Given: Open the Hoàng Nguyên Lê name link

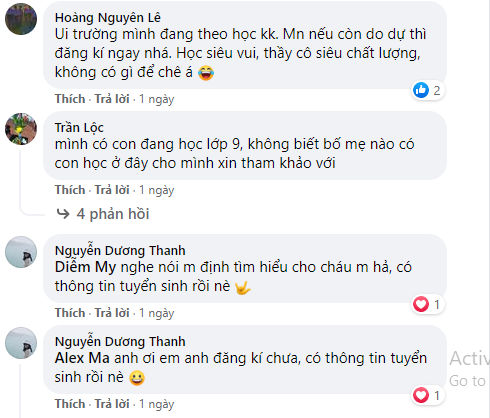Looking at the screenshot, I should [x=108, y=18].
